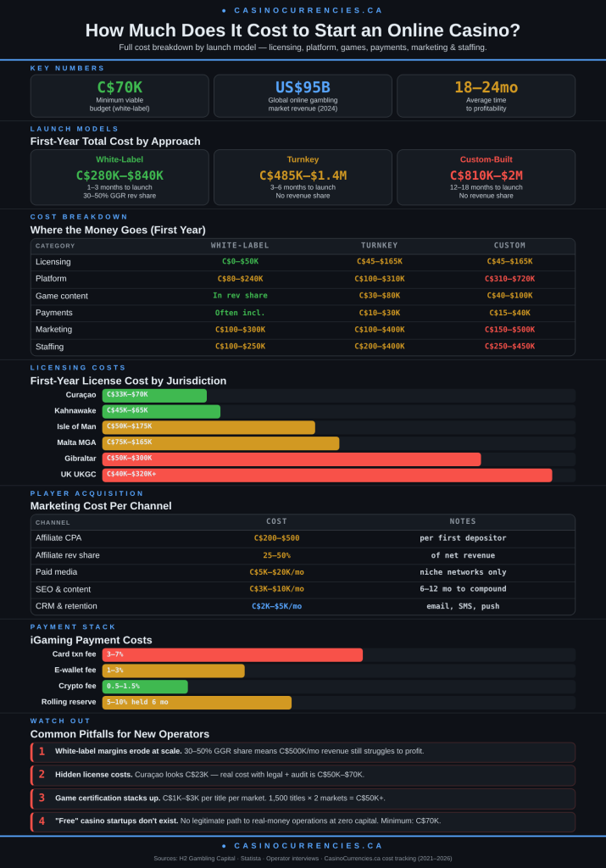Viewport: 606px width, 868px height.
Task: Click the 'iGaming Payment Costs' heading
Action: point(92,640)
